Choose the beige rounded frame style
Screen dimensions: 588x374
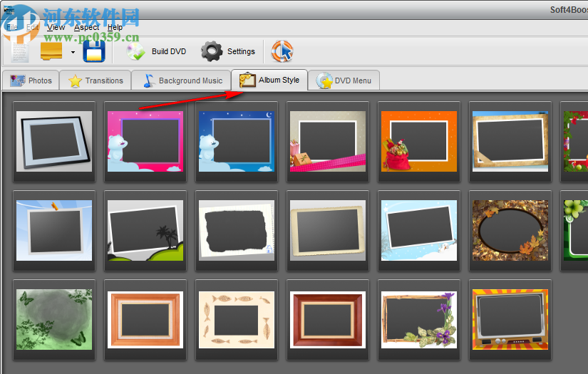point(328,231)
